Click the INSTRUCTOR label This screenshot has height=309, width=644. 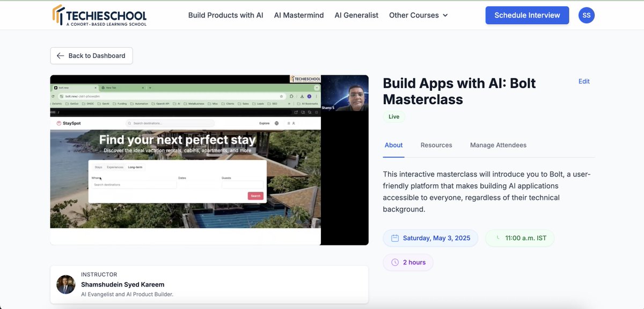click(99, 275)
